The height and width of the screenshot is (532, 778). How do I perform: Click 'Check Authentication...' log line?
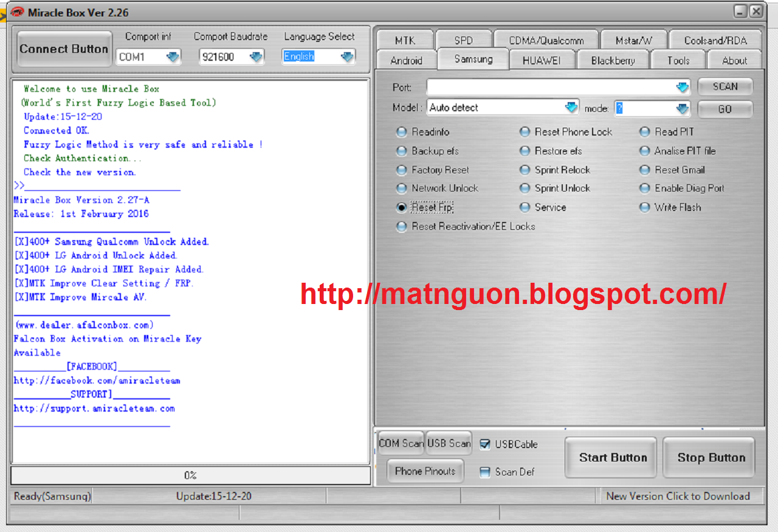(83, 158)
